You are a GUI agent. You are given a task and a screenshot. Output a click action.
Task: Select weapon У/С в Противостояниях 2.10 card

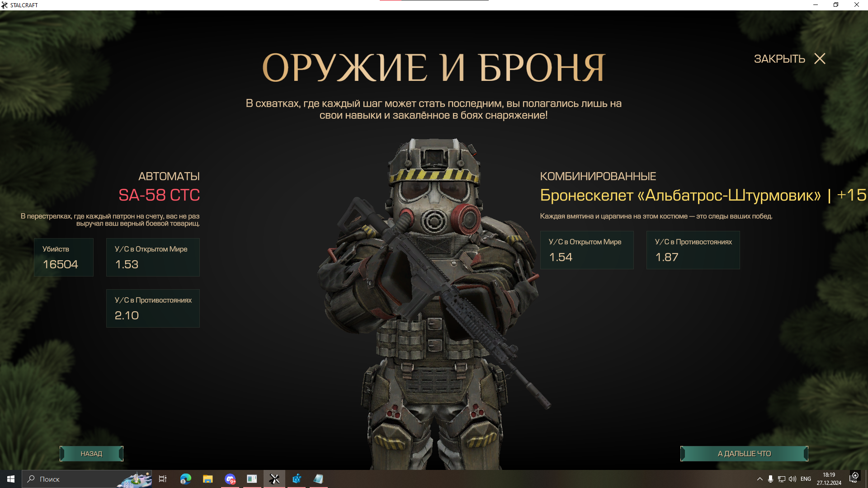click(x=153, y=309)
